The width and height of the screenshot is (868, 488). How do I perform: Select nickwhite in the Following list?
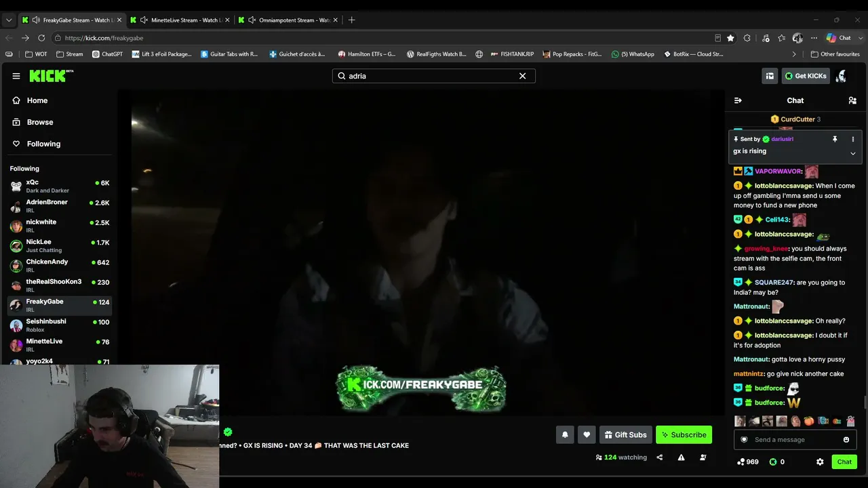tap(60, 226)
